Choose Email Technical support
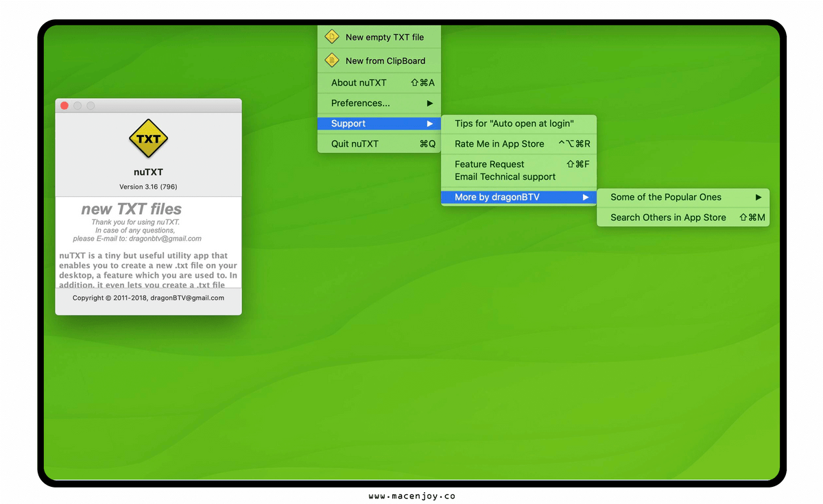This screenshot has height=504, width=823. pos(518,177)
